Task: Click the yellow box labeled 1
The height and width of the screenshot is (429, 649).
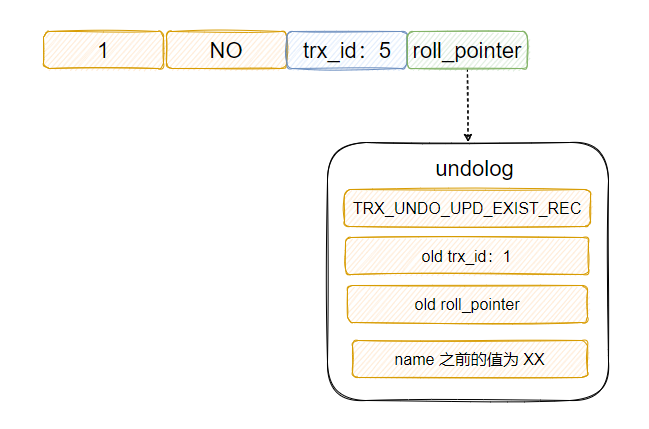Action: coord(103,50)
